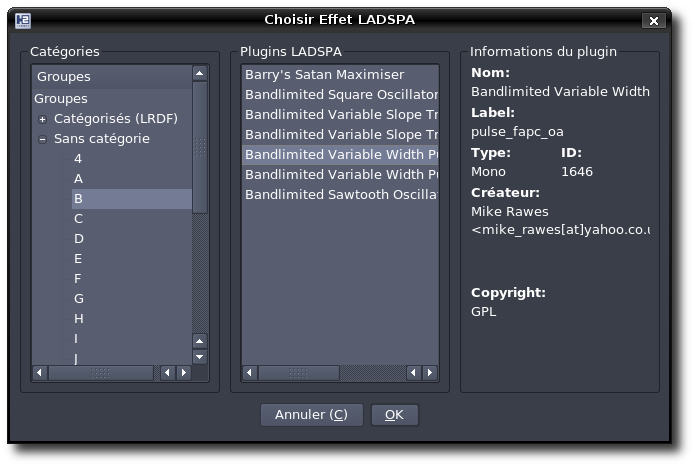Confirm selection with OK button
This screenshot has height=467, width=695.
coord(394,415)
